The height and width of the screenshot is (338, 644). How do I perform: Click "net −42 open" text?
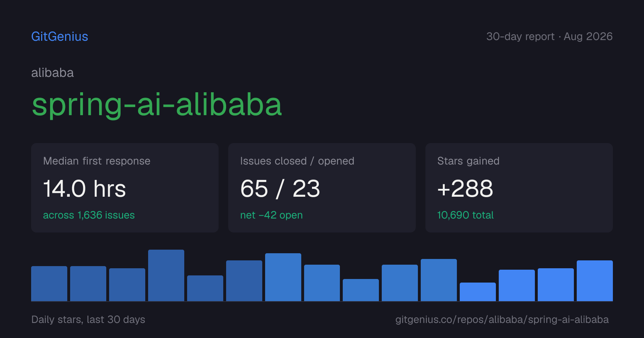tap(272, 215)
